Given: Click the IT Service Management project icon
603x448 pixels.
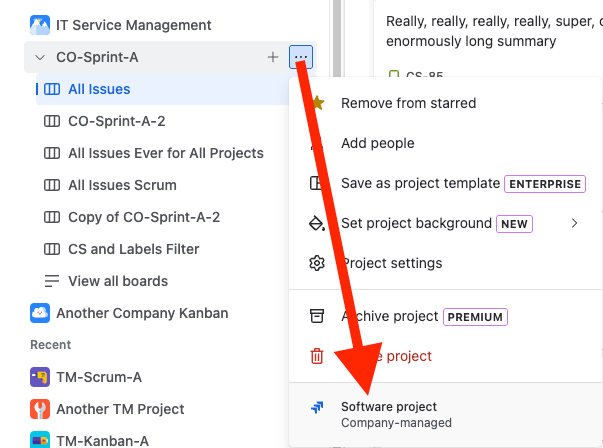Looking at the screenshot, I should tap(40, 25).
